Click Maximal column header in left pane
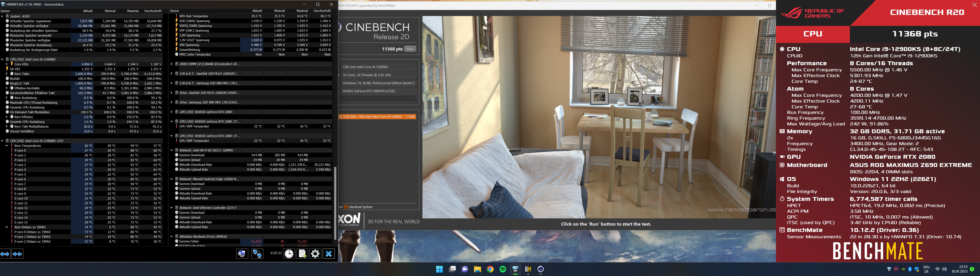This screenshot has height=276, width=980. tap(128, 11)
